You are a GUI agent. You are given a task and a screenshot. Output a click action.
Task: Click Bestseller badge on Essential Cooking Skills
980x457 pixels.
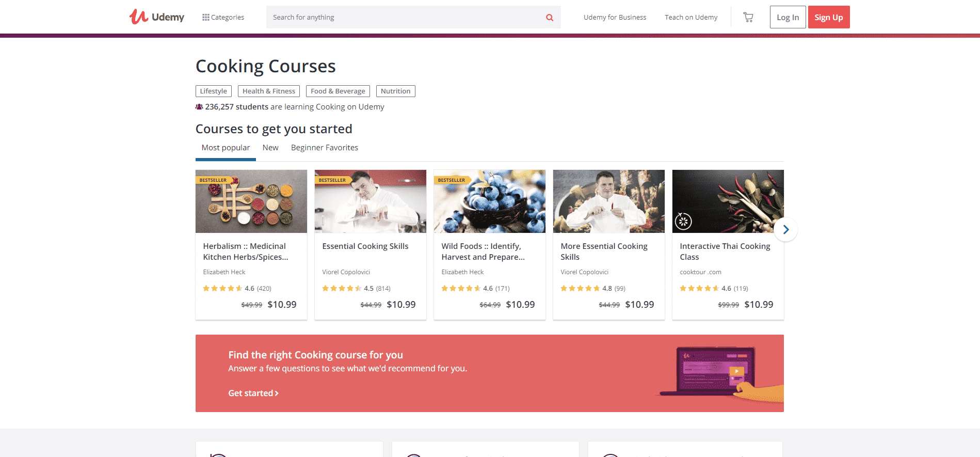click(x=333, y=180)
